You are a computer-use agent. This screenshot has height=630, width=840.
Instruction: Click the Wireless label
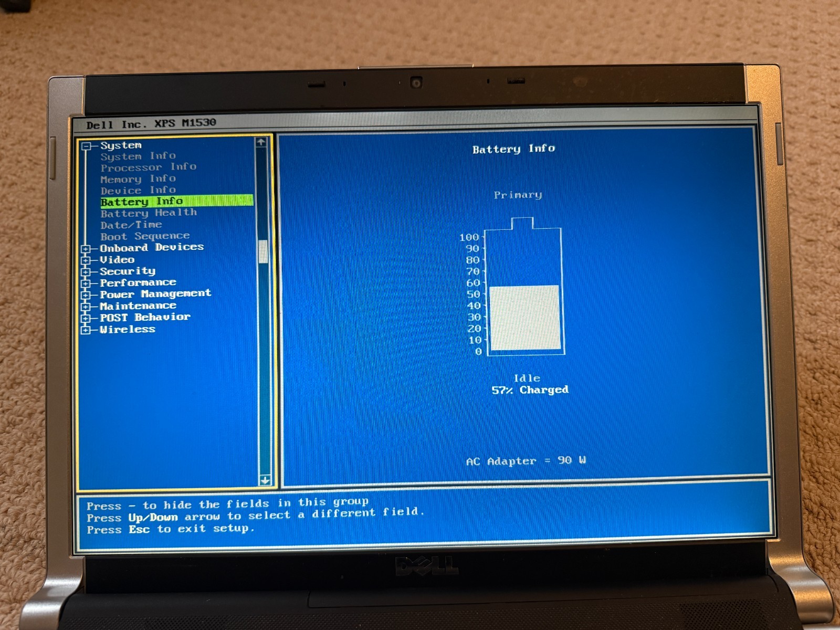click(128, 330)
